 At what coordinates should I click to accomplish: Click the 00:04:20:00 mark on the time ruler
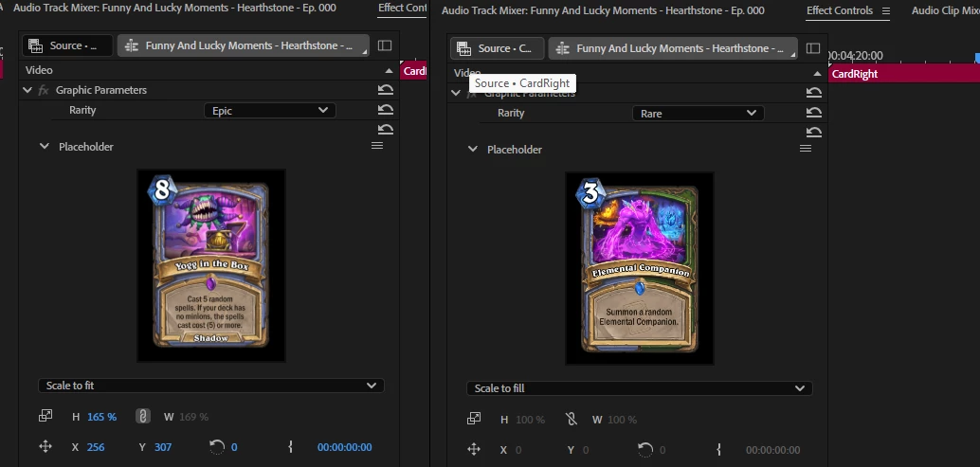coord(856,56)
